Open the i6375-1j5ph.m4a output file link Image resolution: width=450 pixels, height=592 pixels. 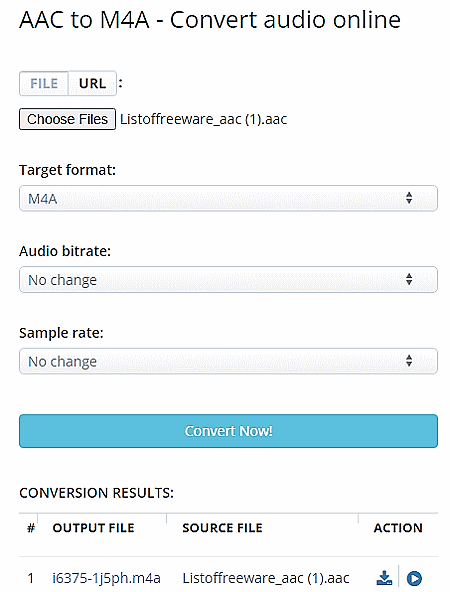tap(106, 578)
